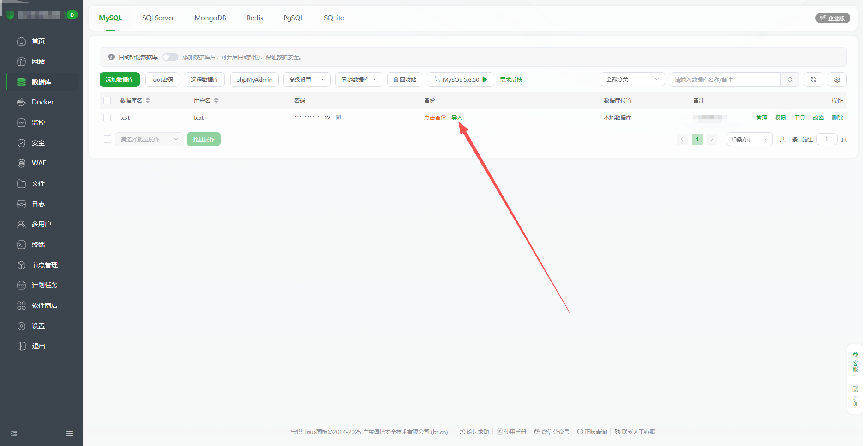Click the refresh database list icon
The image size is (868, 446).
813,79
